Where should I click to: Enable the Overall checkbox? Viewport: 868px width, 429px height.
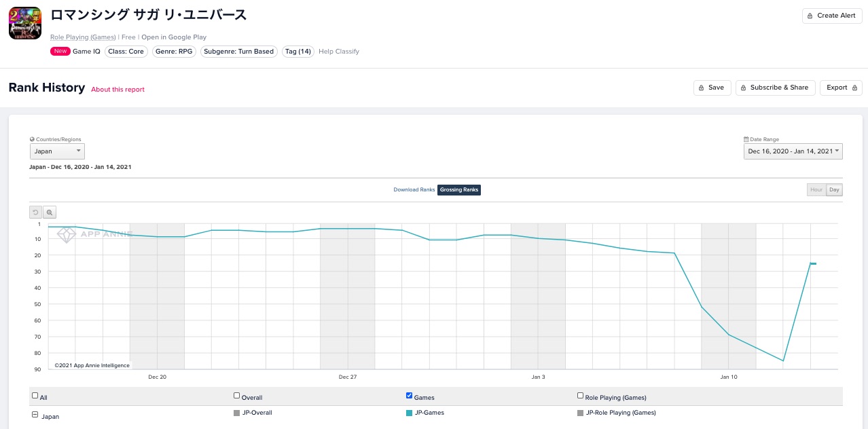click(237, 396)
